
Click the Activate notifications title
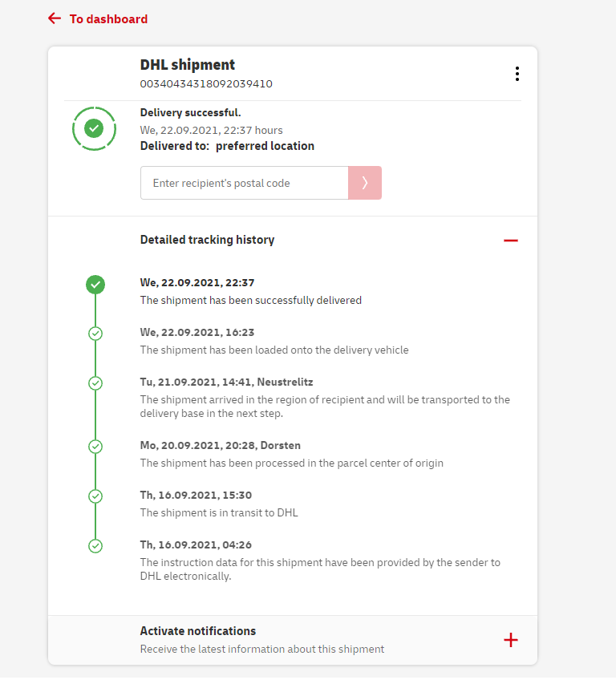point(198,631)
